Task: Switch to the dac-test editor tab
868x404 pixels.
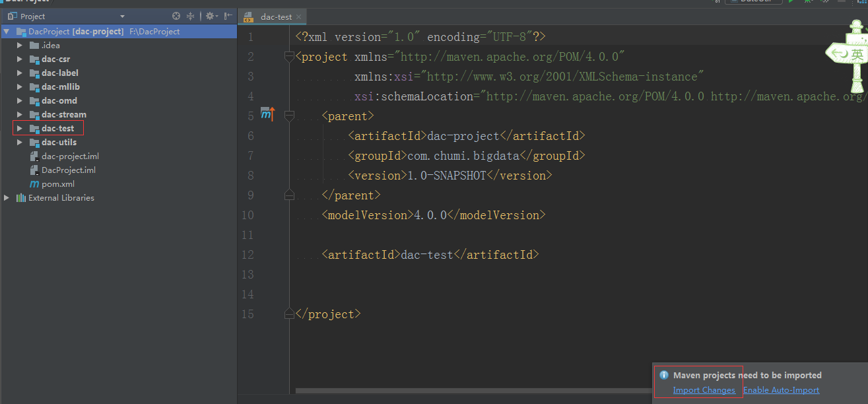Action: (276, 17)
